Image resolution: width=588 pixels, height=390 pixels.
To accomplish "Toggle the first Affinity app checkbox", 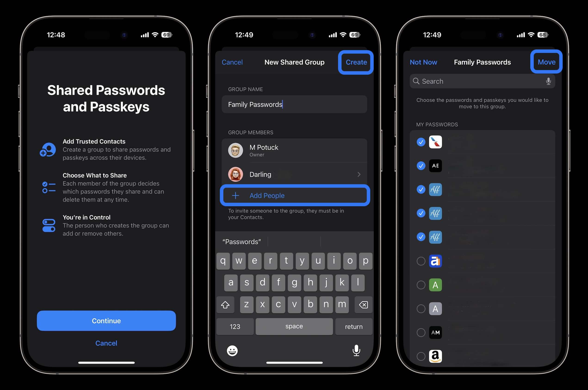I will click(420, 189).
